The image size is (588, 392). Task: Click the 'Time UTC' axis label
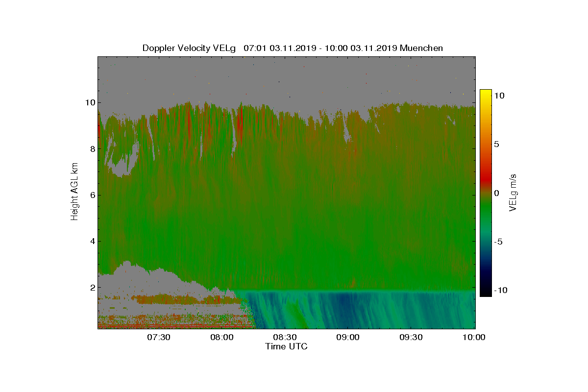click(286, 346)
